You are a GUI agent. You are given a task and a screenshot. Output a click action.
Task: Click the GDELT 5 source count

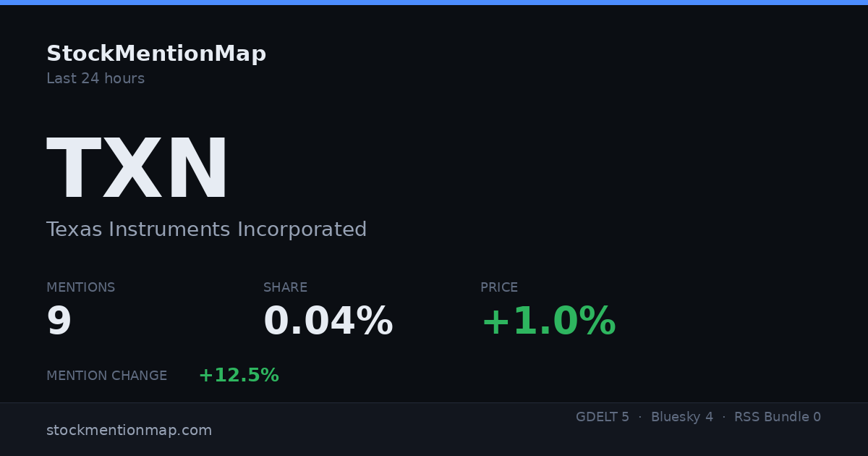point(603,417)
